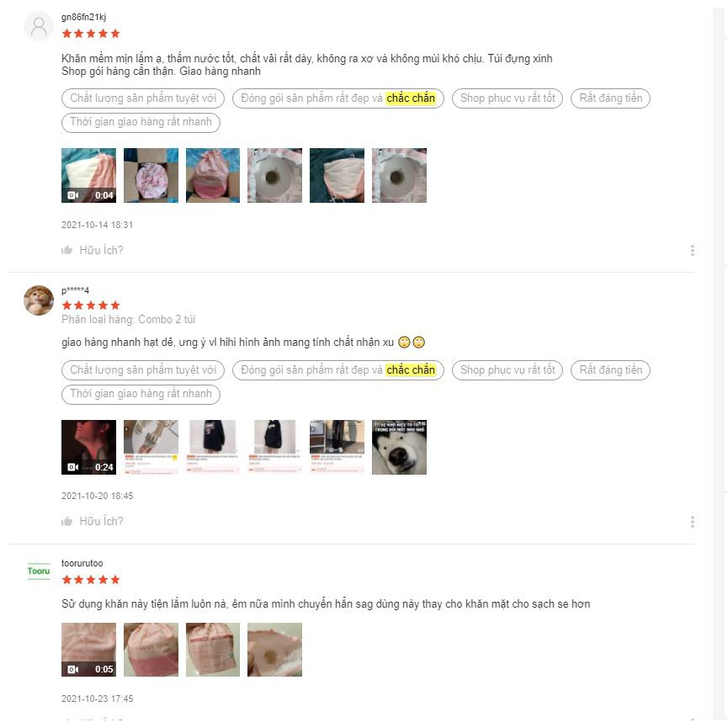Click username toorurutoo

[x=82, y=563]
